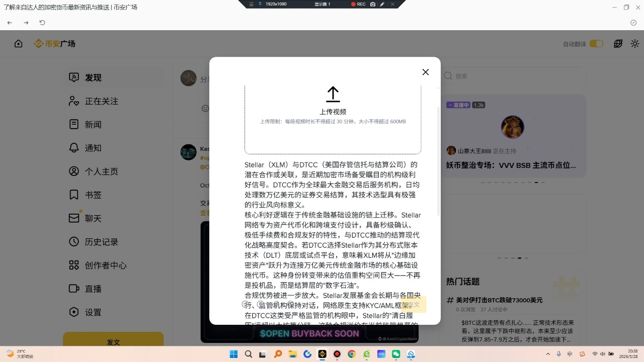Click the 上传限制 upload limit note
Viewport: 644px width, 362px height.
click(333, 122)
